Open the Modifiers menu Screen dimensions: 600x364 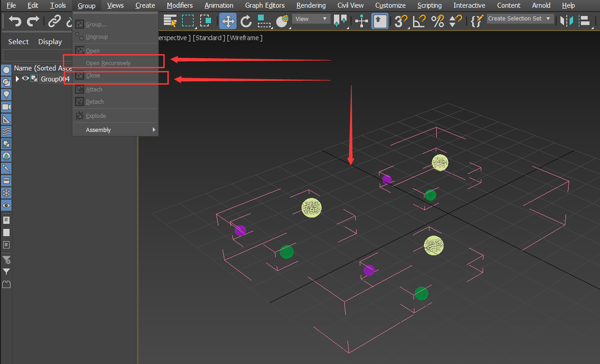tap(180, 5)
